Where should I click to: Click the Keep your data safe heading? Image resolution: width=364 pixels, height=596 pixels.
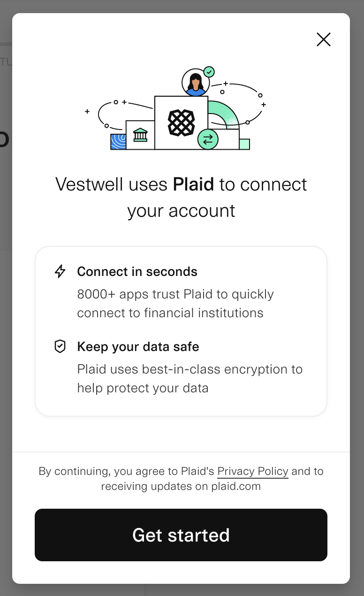138,346
